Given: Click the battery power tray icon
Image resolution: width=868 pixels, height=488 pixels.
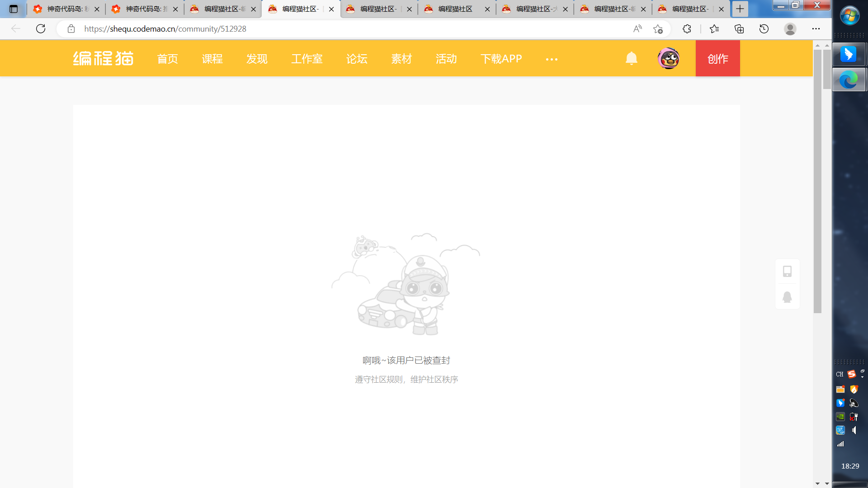Looking at the screenshot, I should tap(854, 417).
